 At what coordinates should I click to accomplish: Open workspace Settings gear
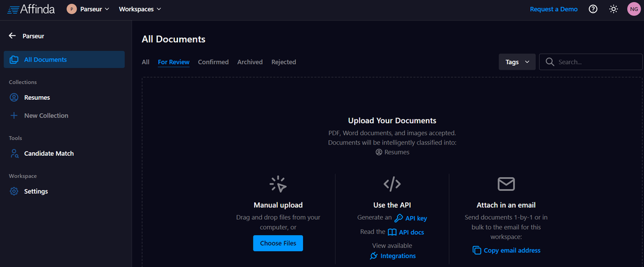pos(14,191)
